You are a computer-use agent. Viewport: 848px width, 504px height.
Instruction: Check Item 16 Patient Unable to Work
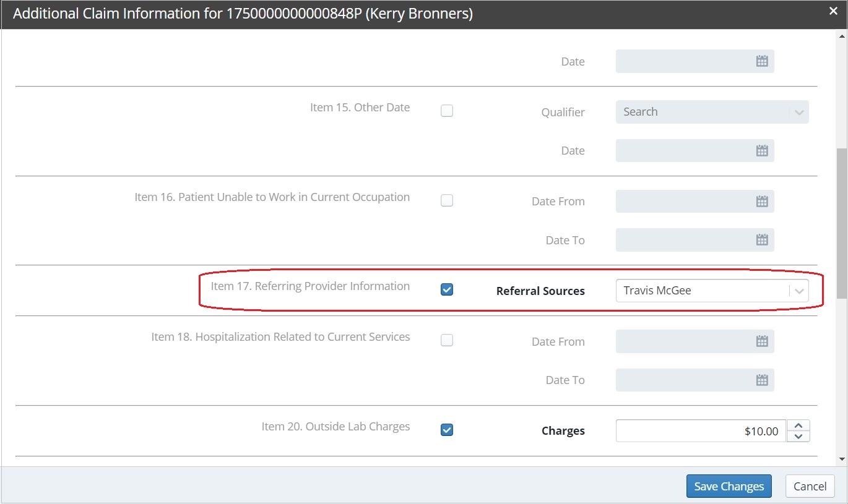[x=447, y=201]
